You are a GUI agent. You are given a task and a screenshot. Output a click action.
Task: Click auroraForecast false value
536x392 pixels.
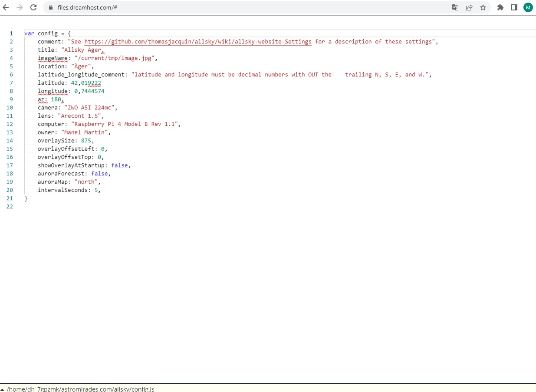point(99,174)
